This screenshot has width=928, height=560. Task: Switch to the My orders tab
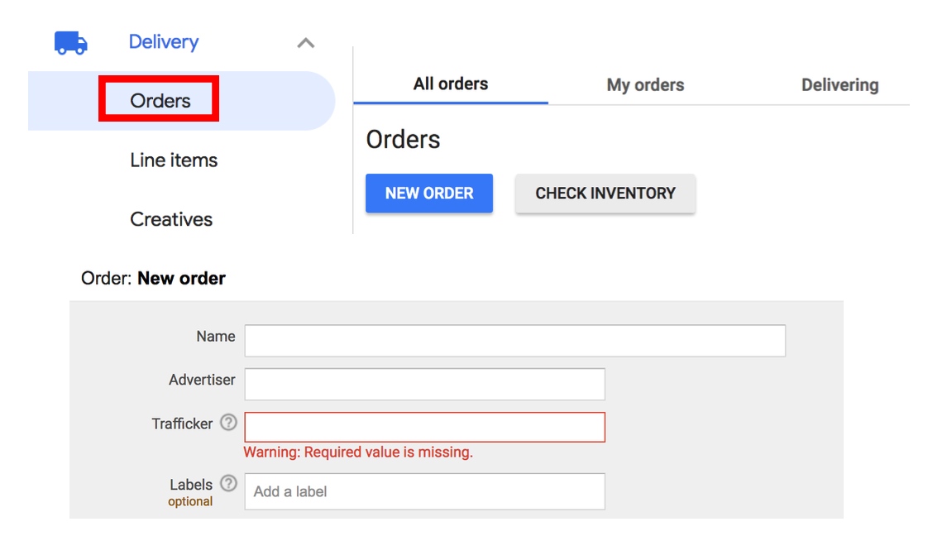point(645,85)
